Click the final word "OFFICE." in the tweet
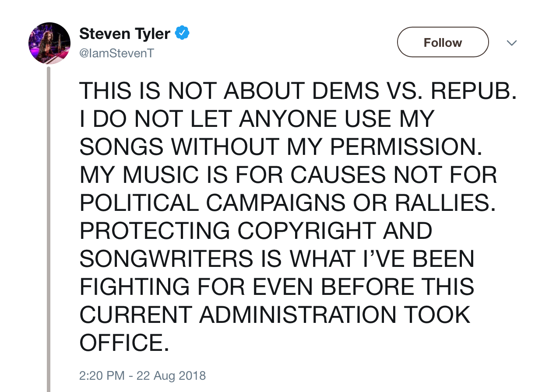Viewport: 549px width, 392px height. coord(124,343)
